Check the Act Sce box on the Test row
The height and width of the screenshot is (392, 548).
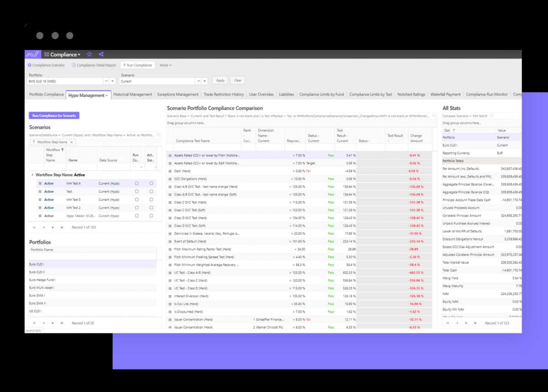click(x=151, y=191)
